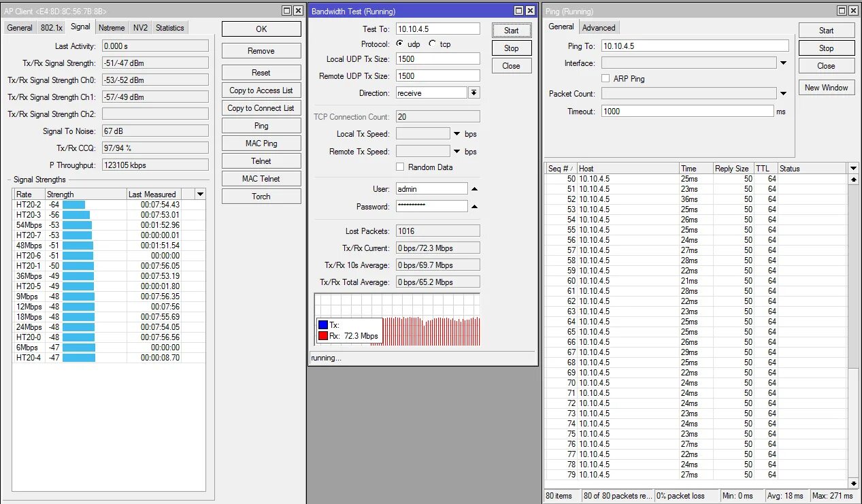Close the AP Client window
Viewport: 862px width, 504px height.
pyautogui.click(x=298, y=11)
